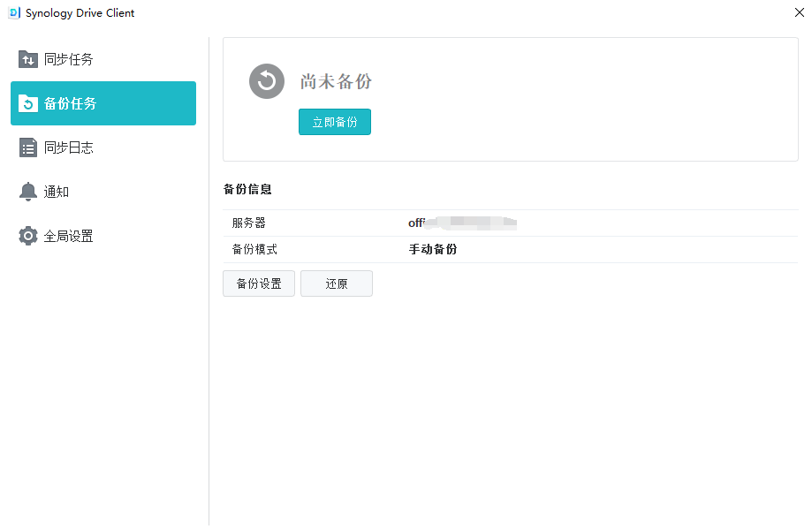Click the Synology Drive logo in title bar
This screenshot has width=812, height=529.
tap(13, 13)
